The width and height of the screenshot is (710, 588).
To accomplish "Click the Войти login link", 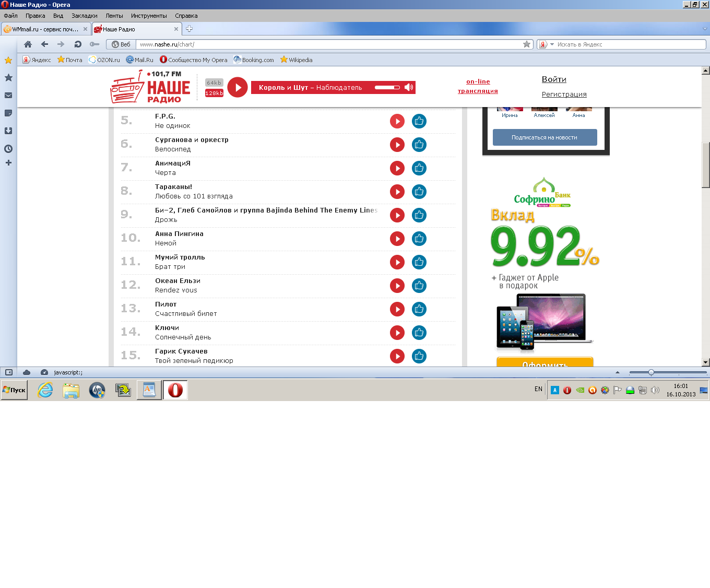I will (554, 79).
